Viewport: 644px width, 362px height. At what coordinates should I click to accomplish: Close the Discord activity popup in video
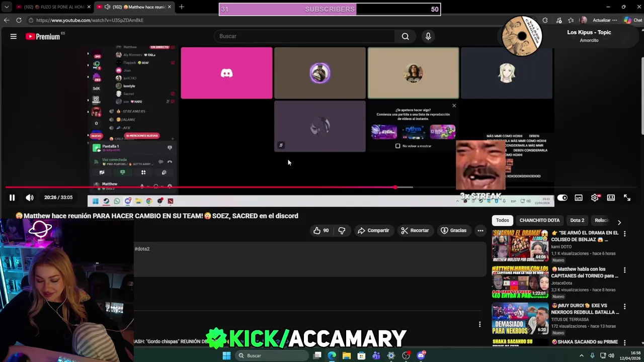coord(454,106)
